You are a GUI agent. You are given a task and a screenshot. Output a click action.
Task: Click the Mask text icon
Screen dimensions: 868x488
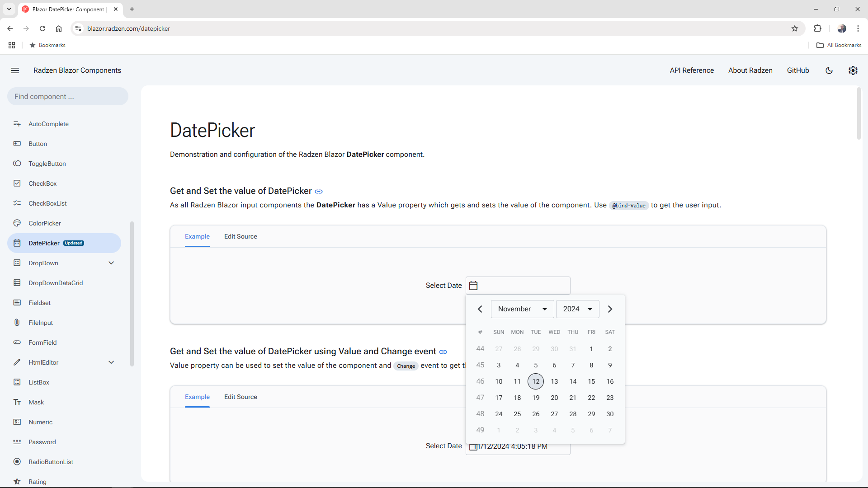click(17, 402)
